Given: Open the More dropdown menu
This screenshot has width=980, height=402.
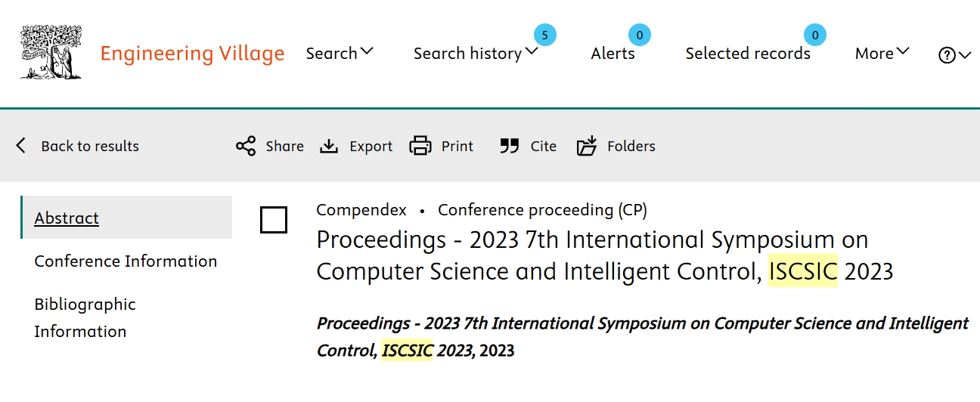Looking at the screenshot, I should [x=882, y=53].
